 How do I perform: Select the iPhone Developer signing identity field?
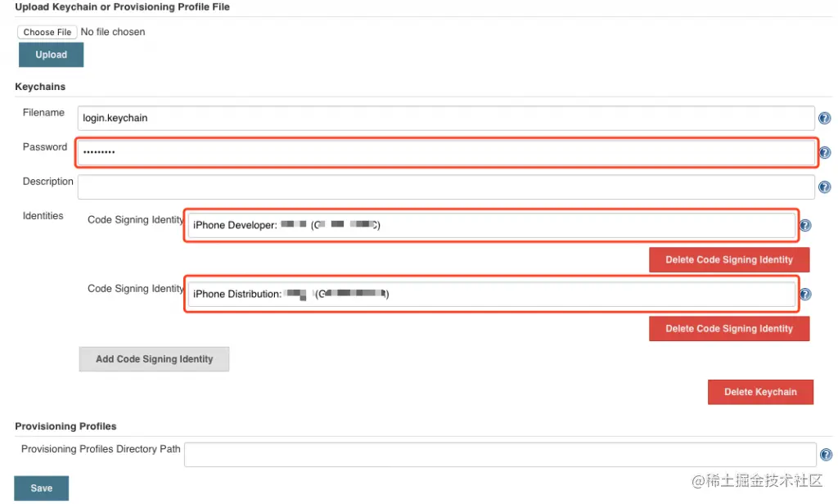(x=491, y=225)
